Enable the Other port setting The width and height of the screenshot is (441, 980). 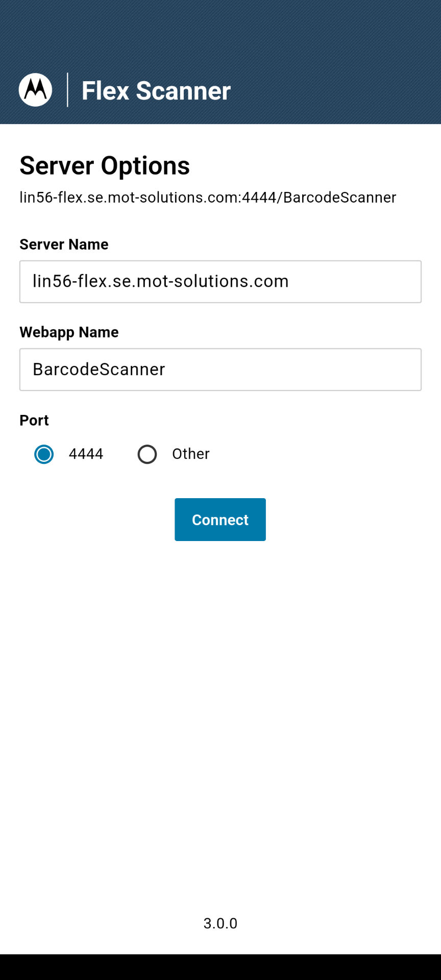tap(147, 454)
